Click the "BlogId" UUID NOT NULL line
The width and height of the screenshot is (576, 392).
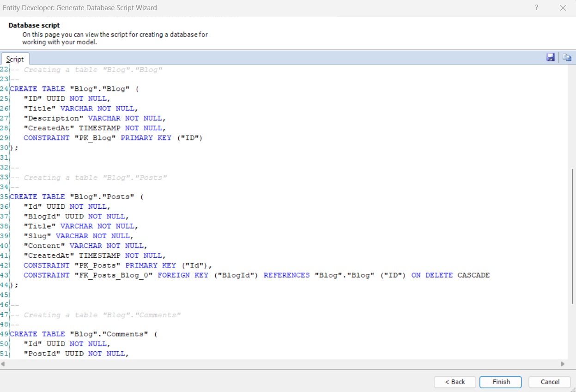click(76, 217)
